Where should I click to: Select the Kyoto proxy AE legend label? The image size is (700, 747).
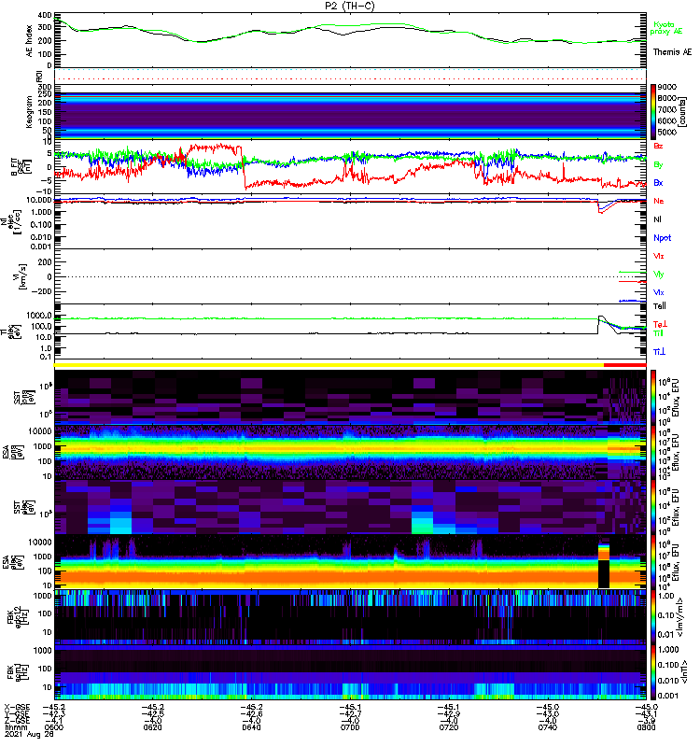click(x=666, y=28)
